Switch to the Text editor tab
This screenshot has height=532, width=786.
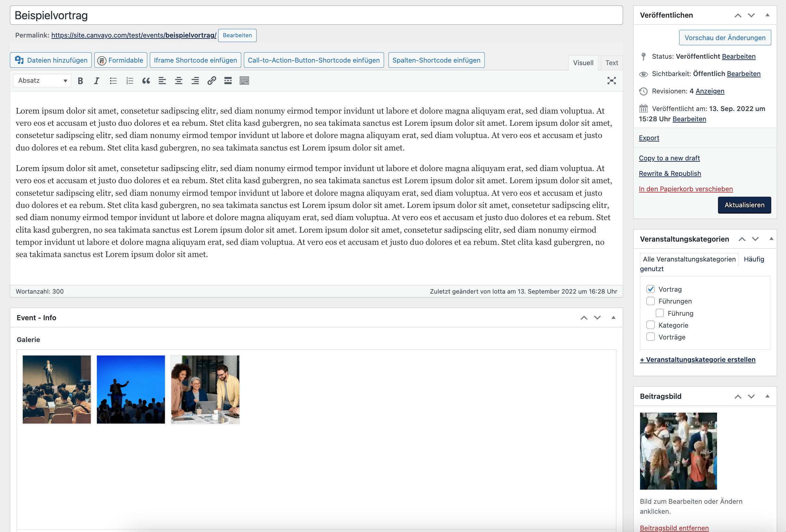pos(611,63)
